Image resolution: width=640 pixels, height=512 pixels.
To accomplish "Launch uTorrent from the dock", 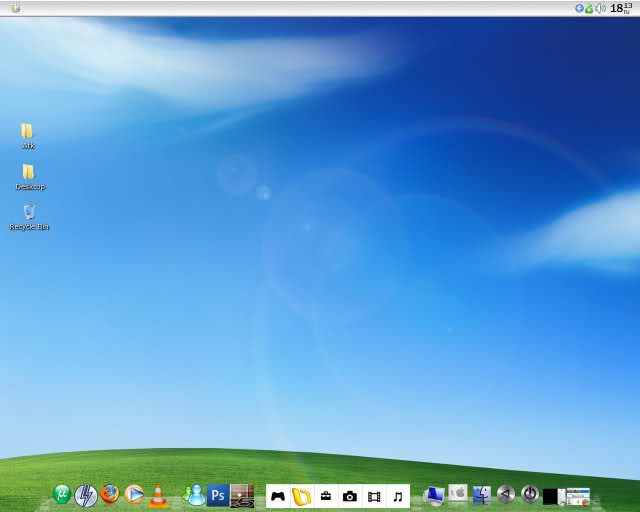I will pos(62,494).
